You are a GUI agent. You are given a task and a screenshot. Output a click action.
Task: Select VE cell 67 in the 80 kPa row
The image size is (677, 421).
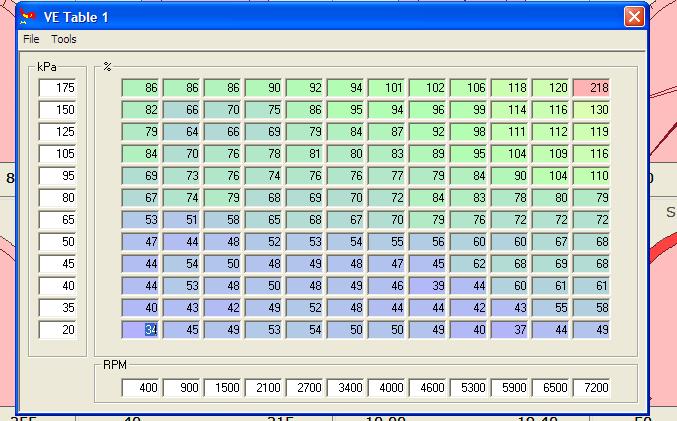(140, 198)
